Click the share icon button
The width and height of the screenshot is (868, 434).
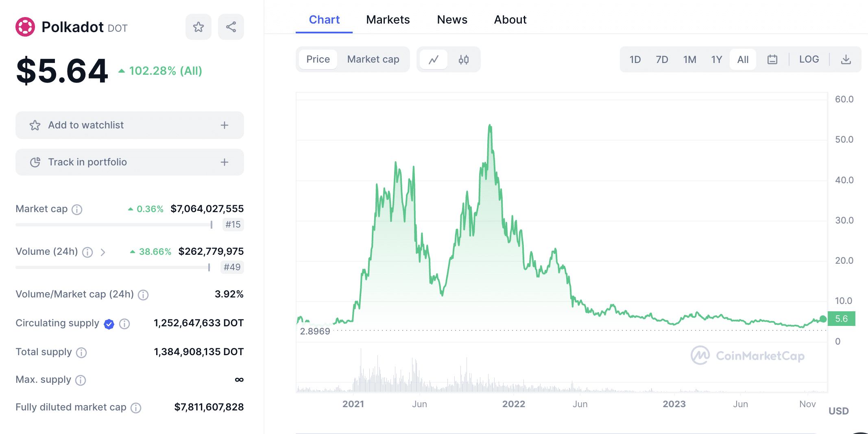[x=231, y=27]
